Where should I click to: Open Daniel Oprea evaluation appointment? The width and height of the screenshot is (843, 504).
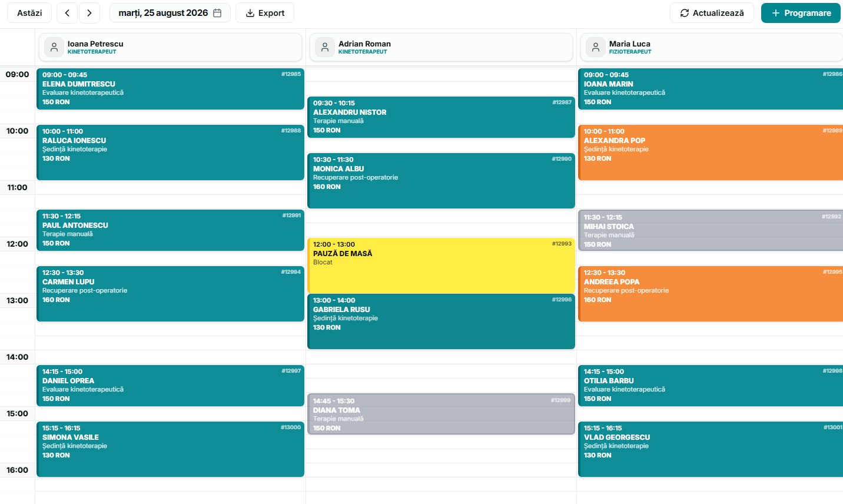pyautogui.click(x=170, y=386)
